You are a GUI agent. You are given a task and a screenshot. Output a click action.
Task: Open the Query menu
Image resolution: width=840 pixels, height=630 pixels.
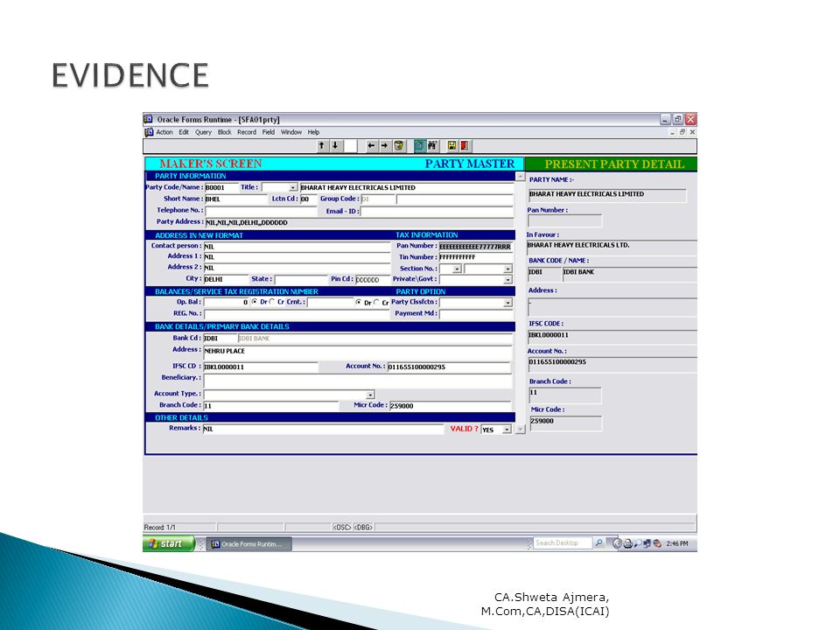(x=203, y=132)
